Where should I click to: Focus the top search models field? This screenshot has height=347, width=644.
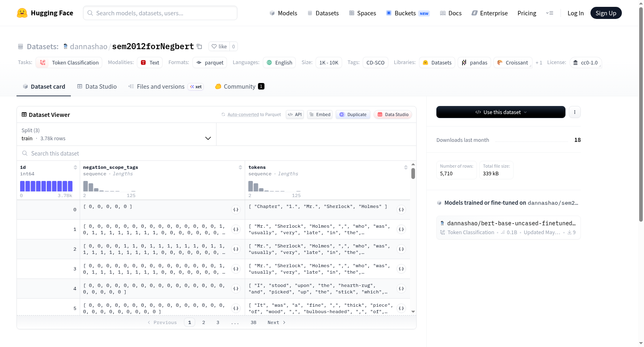160,13
